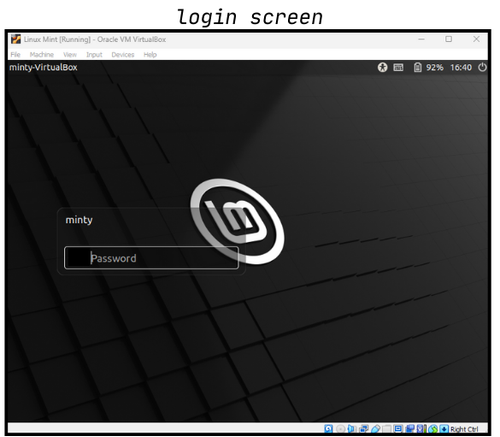The image size is (500, 437).
Task: Click the audio speaker status icon
Action: tap(351, 429)
